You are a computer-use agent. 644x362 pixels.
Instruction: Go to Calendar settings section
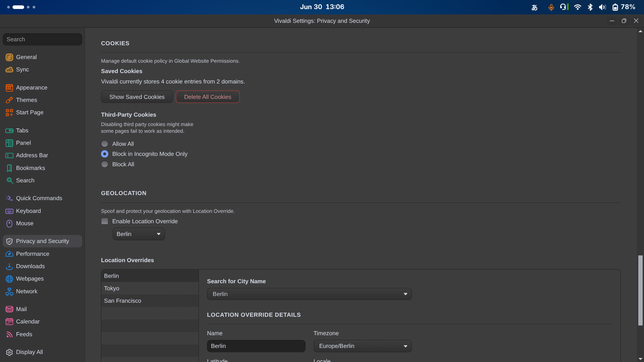[x=42, y=322]
